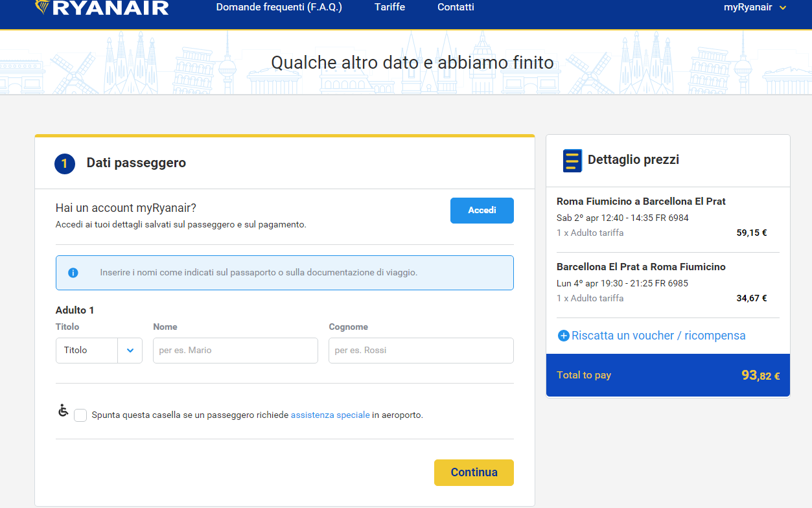812x508 pixels.
Task: Open the myRyanair menu
Action: [755, 7]
